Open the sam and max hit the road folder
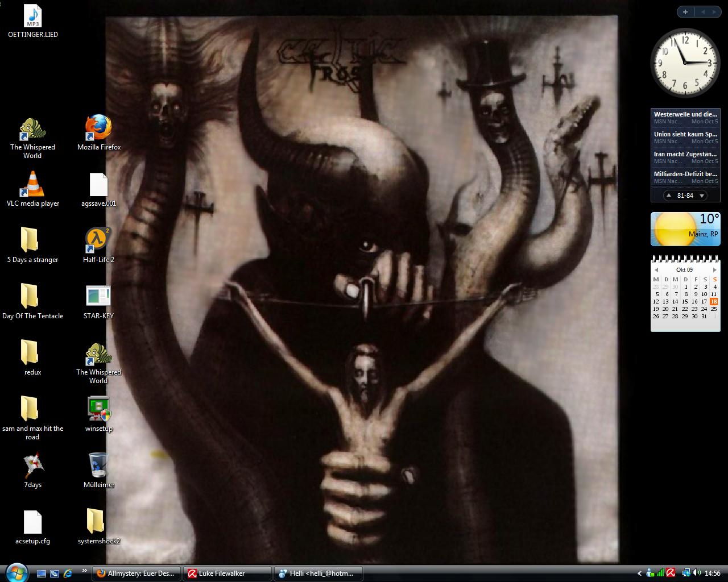Viewport: 728px width, 582px height. point(30,409)
